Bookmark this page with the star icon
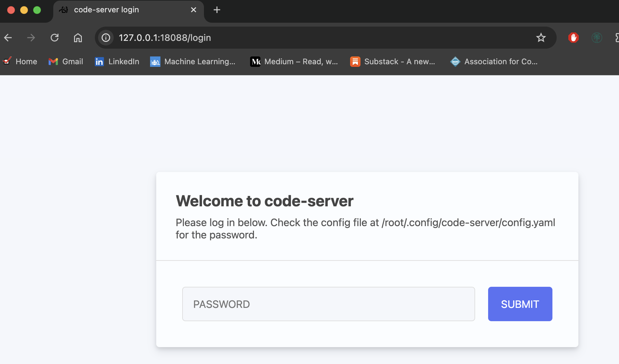This screenshot has width=619, height=364. [x=541, y=38]
